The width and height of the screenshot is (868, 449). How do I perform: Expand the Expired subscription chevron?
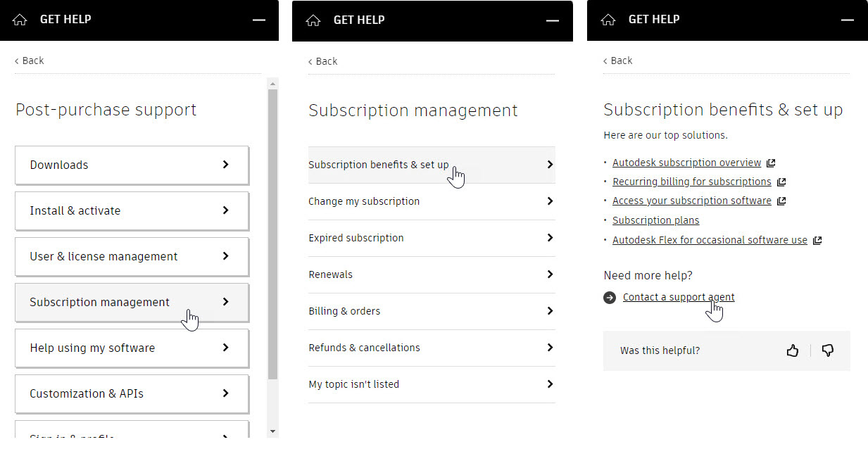pyautogui.click(x=550, y=238)
